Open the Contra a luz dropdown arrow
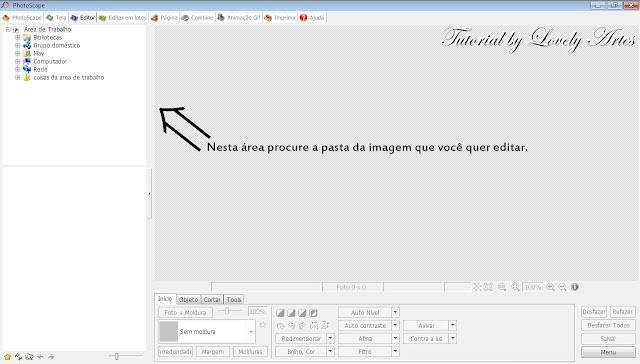640x364 pixels. tap(453, 338)
